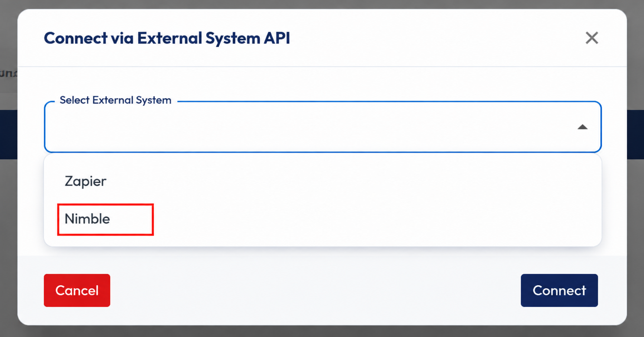Screen dimensions: 644x337
Task: Click the dimmed backdrop below the modal
Action: click(x=322, y=332)
